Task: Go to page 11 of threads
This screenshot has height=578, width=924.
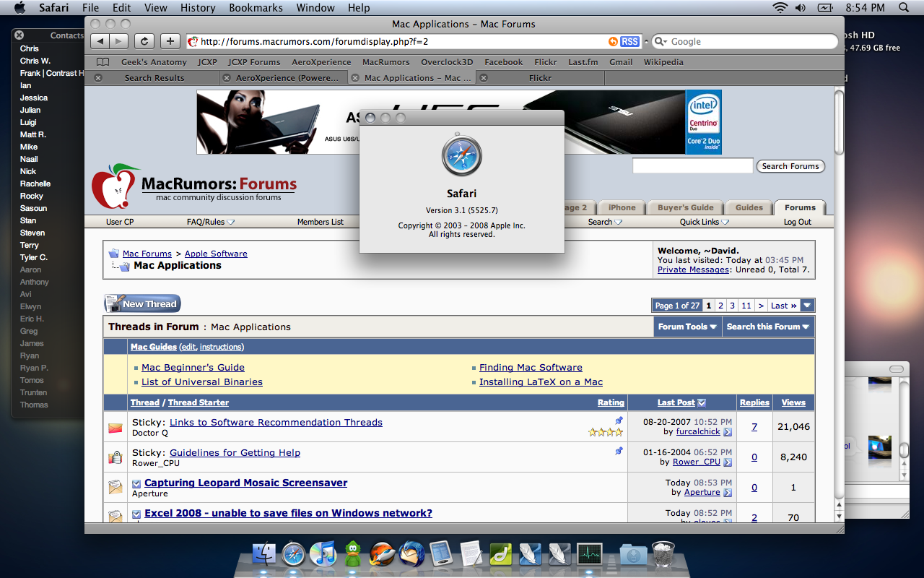Action: pyautogui.click(x=746, y=306)
